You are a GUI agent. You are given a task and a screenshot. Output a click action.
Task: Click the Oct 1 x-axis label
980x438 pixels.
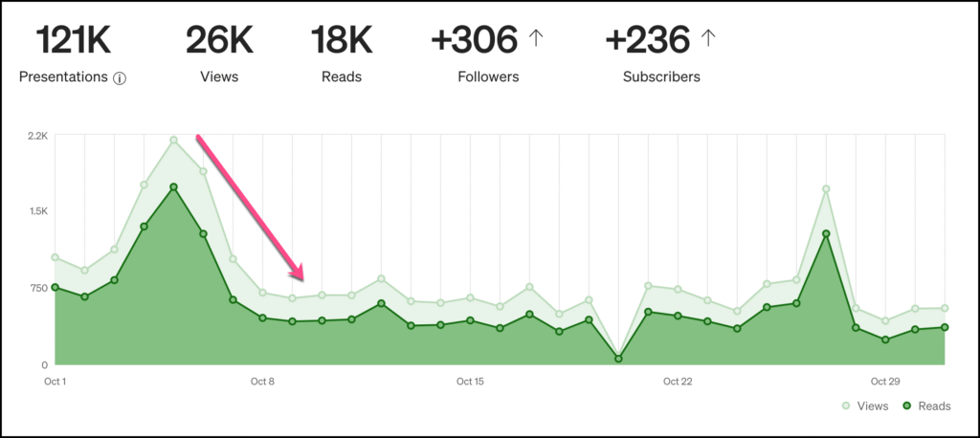point(56,382)
